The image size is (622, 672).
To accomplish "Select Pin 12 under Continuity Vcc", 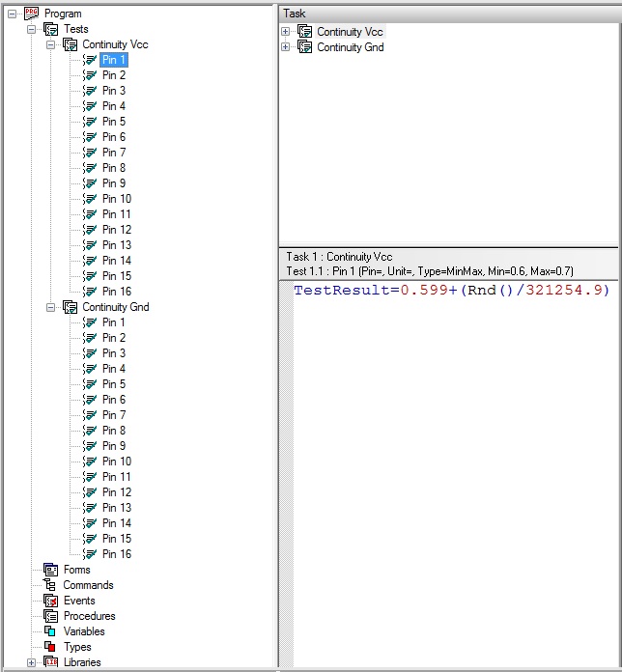I will tap(117, 230).
